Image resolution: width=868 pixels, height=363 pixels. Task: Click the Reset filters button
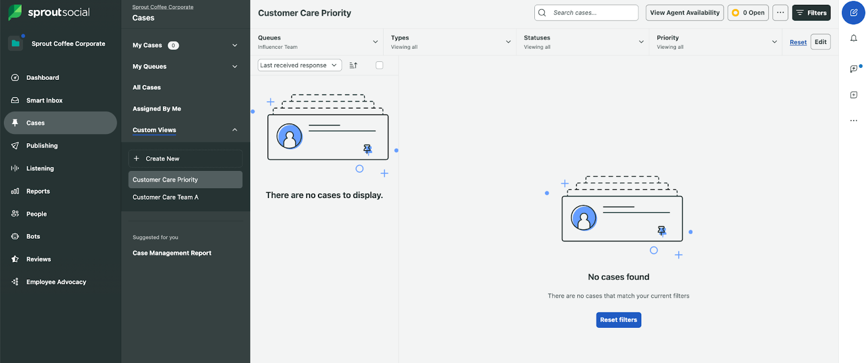618,320
